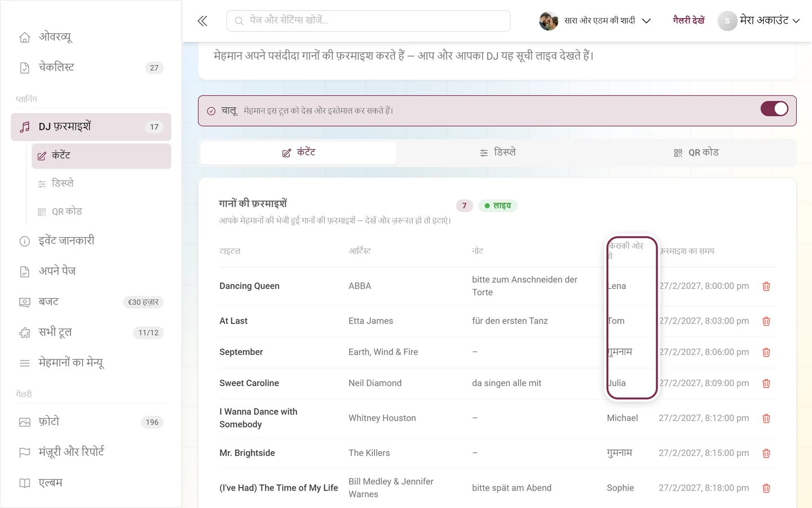812x508 pixels.
Task: Select DJ फ़रमाइशें in the sidebar
Action: point(91,127)
